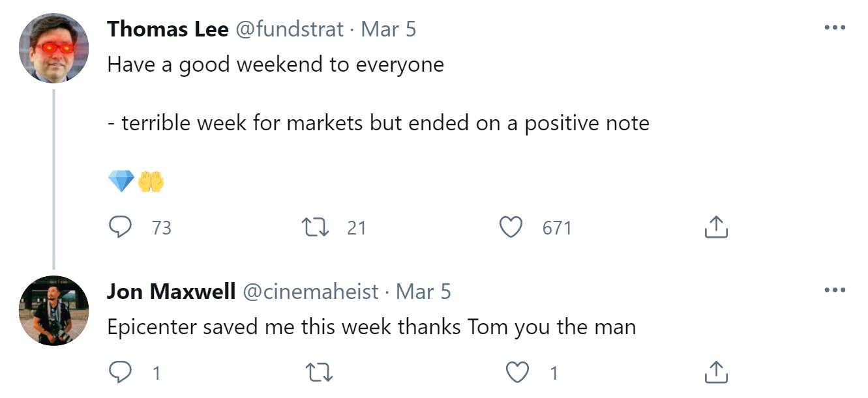This screenshot has width=868, height=398.
Task: Reply to Jon Maxwell's tweet
Action: [x=120, y=372]
